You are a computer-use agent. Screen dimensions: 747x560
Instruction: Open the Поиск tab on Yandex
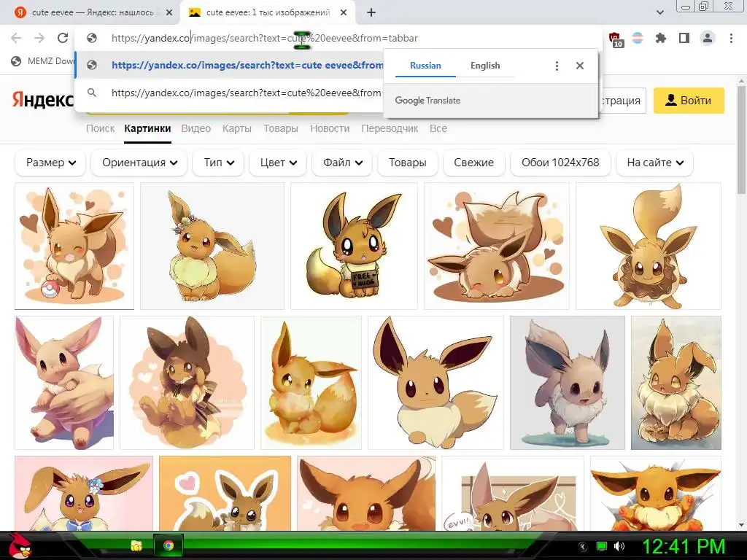point(100,128)
